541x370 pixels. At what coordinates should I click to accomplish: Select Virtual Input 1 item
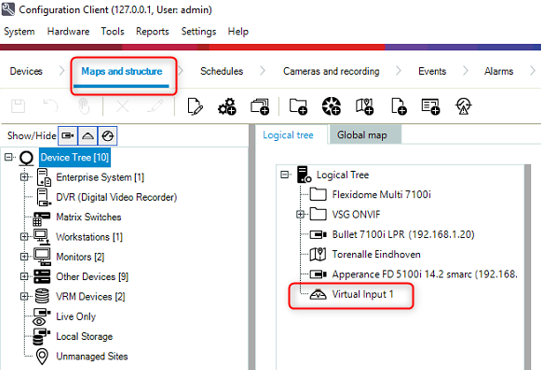363,294
